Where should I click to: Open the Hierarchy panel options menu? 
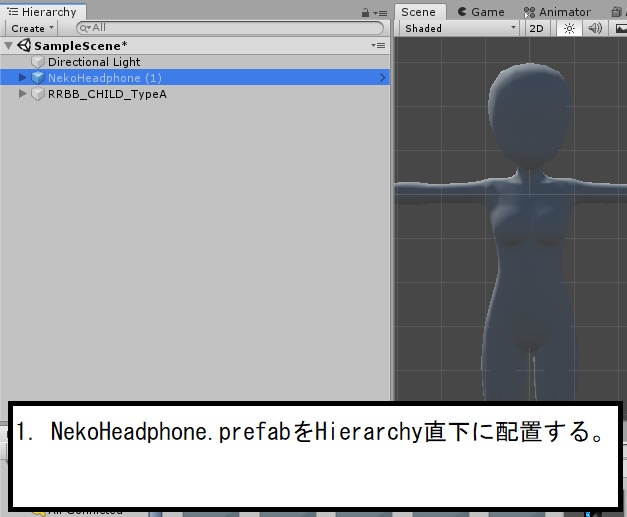point(380,13)
